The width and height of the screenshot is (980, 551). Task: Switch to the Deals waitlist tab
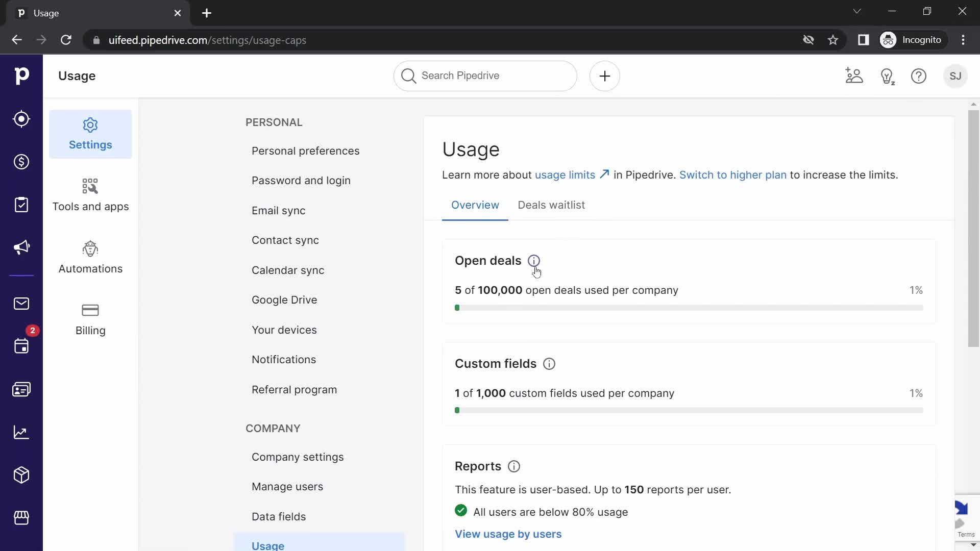pyautogui.click(x=551, y=205)
